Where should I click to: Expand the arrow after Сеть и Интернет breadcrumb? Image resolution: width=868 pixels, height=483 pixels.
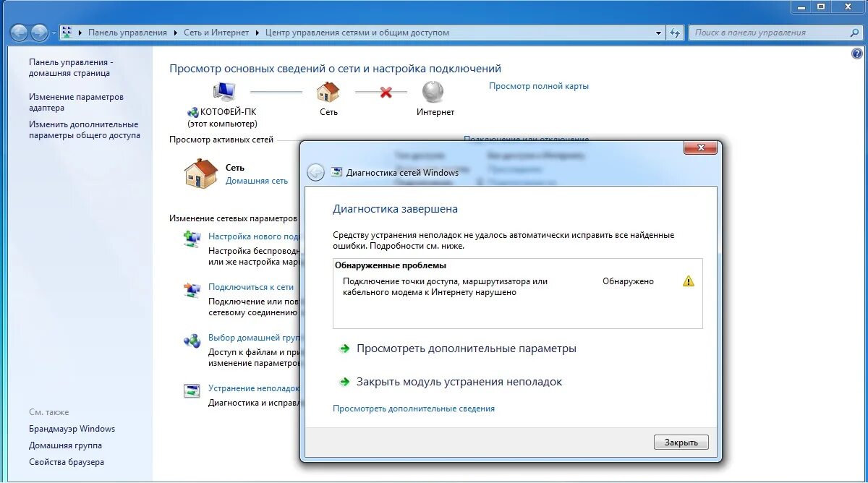click(x=256, y=33)
